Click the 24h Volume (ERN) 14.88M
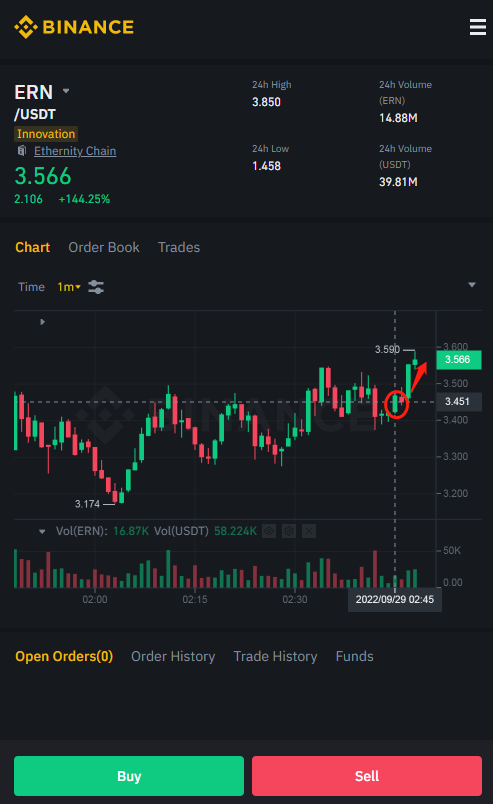The width and height of the screenshot is (493, 804). [x=398, y=118]
